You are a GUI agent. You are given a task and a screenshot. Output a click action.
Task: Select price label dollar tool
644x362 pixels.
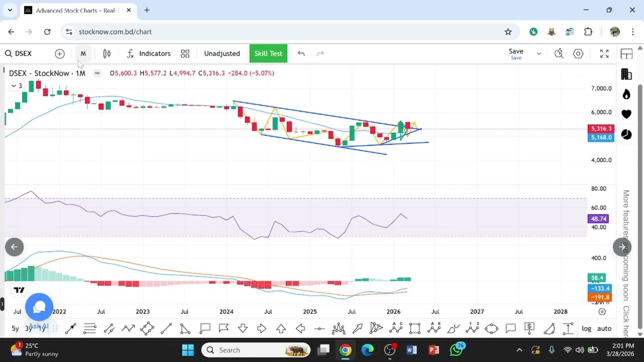(x=529, y=329)
